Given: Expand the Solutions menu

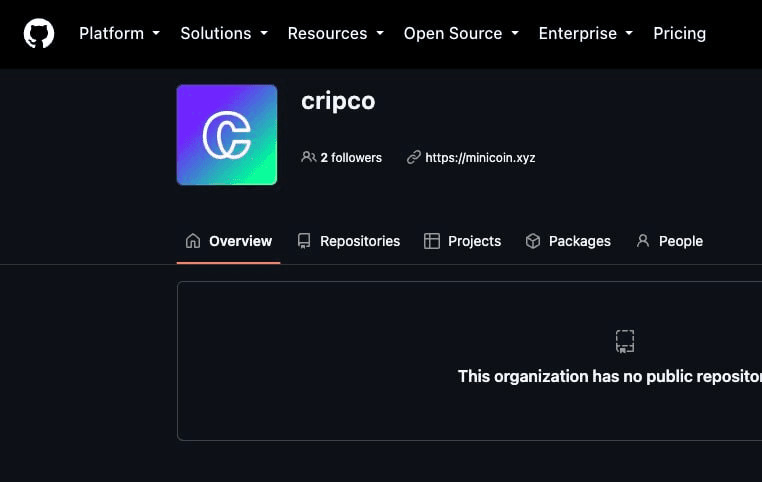Looking at the screenshot, I should 224,34.
